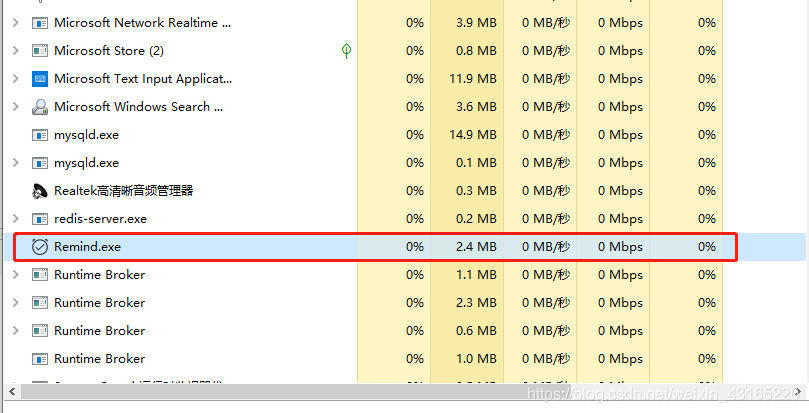Click the icon of mysqld.exe using 0.1 MB

(40, 163)
